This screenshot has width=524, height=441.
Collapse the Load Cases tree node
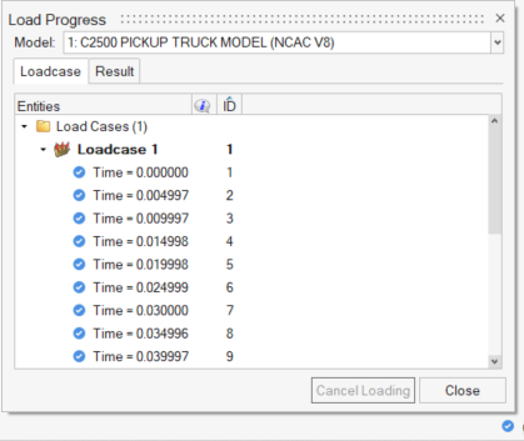[x=24, y=127]
